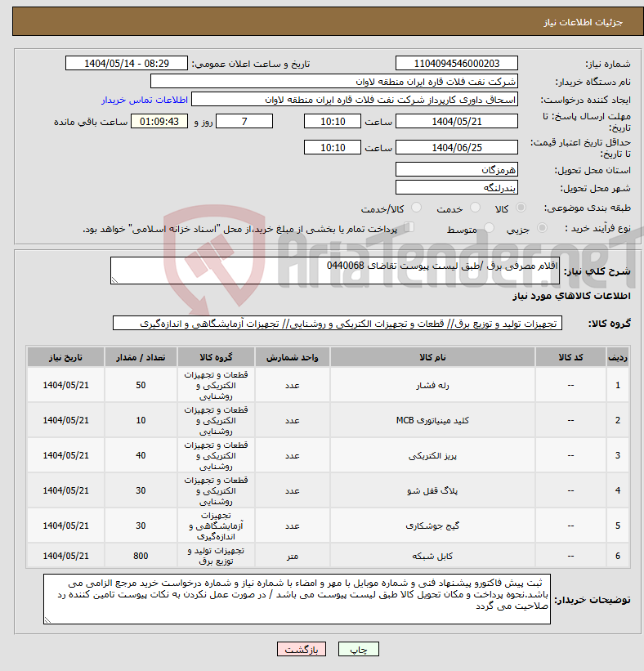This screenshot has width=644, height=671.
Task: Click the تعداد / مقدار column header
Action: point(141,357)
